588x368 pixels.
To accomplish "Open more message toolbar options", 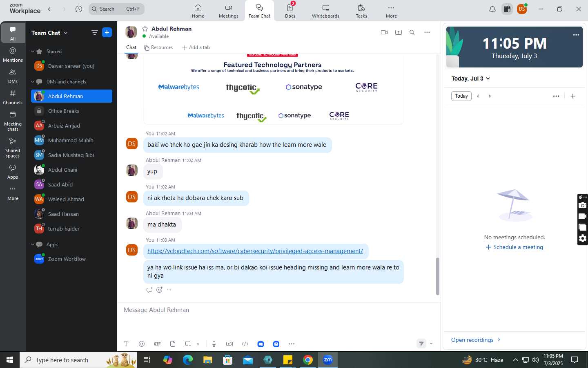I will tap(292, 344).
